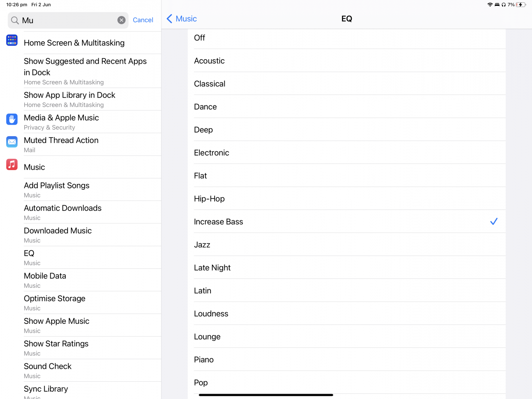Viewport: 532px width, 399px height.
Task: Select Pop EQ preset
Action: (x=346, y=382)
